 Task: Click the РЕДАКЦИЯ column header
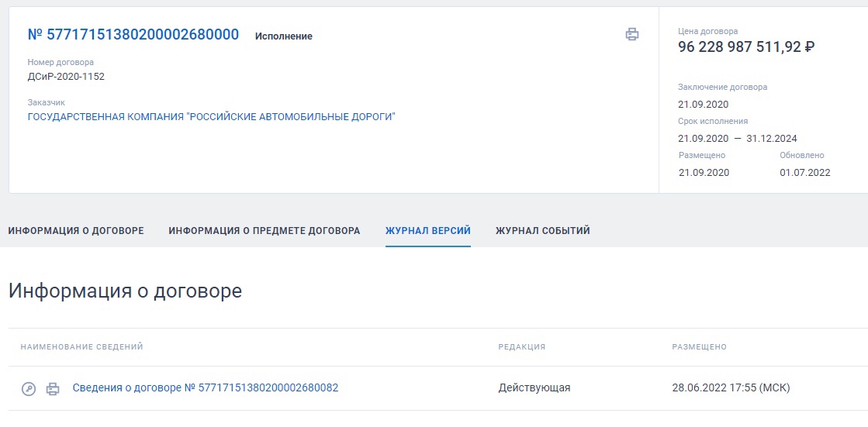coord(521,347)
